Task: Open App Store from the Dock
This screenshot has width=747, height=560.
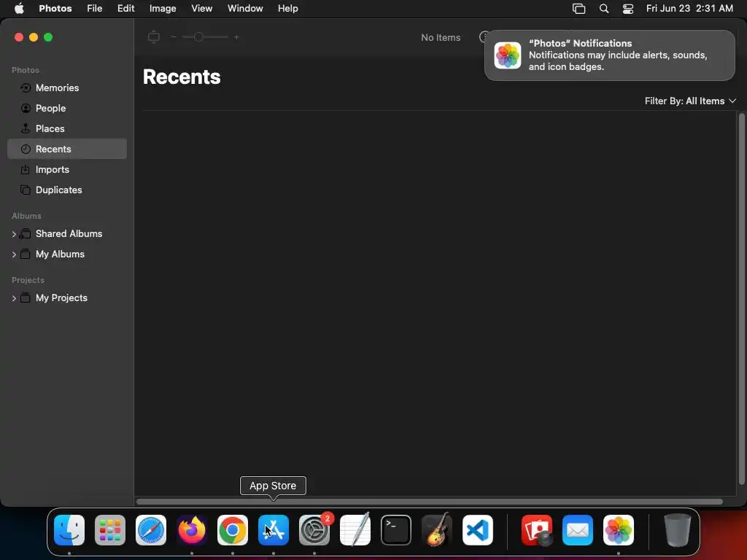Action: click(x=274, y=530)
